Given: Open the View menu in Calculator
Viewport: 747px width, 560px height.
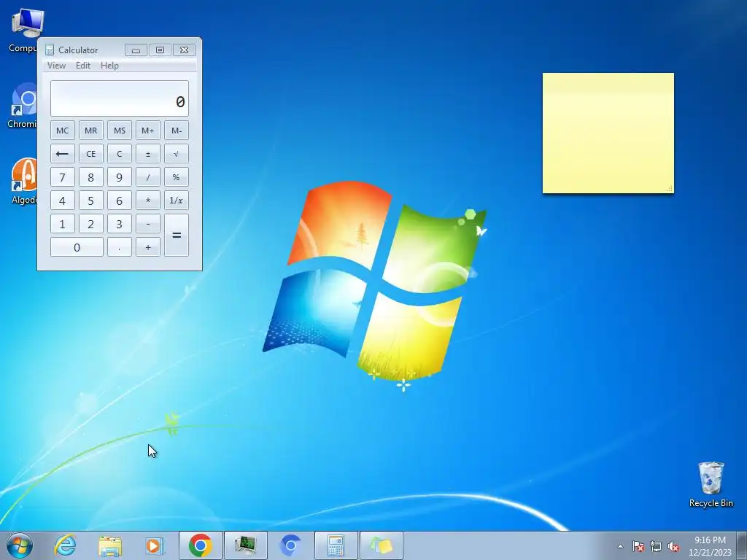Looking at the screenshot, I should point(56,66).
